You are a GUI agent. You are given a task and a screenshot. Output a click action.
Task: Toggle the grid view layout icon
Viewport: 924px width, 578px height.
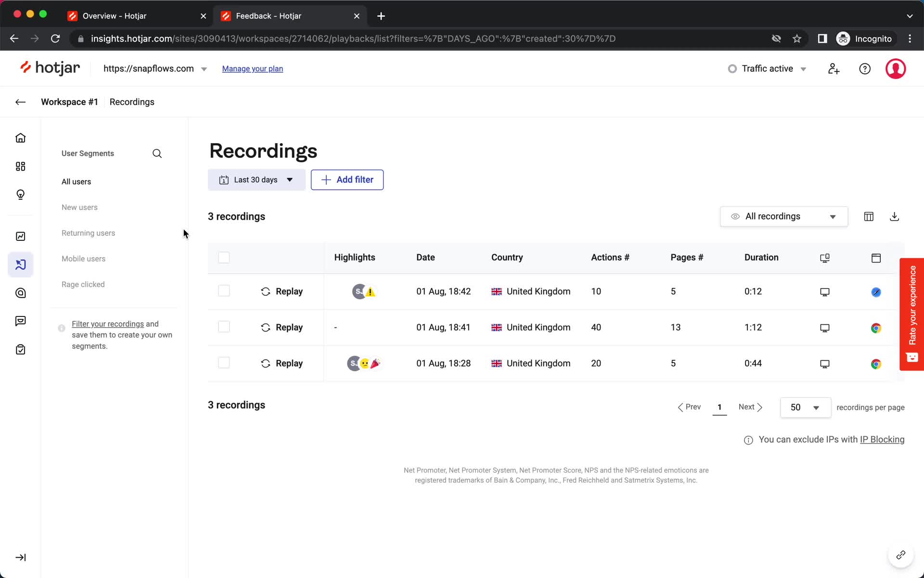(x=869, y=216)
